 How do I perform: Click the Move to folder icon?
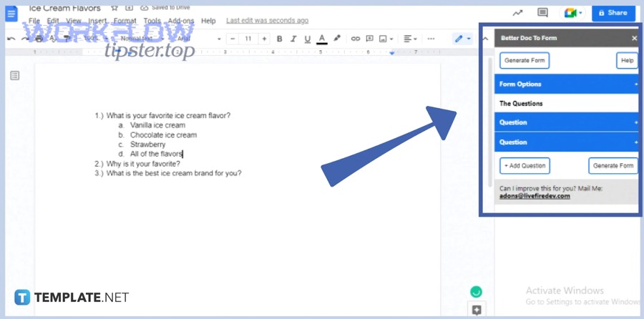(130, 8)
